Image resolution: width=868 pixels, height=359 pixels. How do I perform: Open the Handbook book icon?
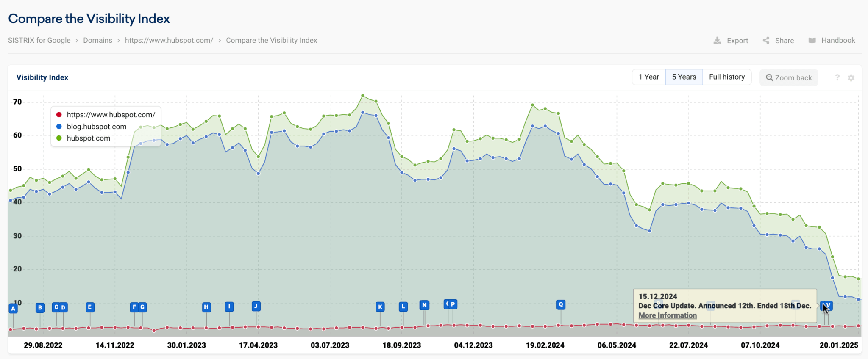coord(812,41)
